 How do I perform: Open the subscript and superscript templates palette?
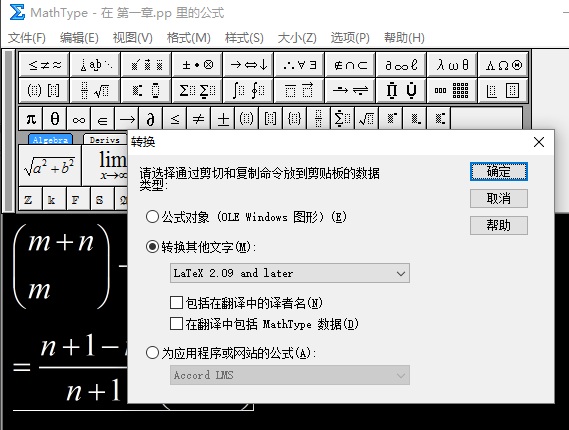coord(146,90)
